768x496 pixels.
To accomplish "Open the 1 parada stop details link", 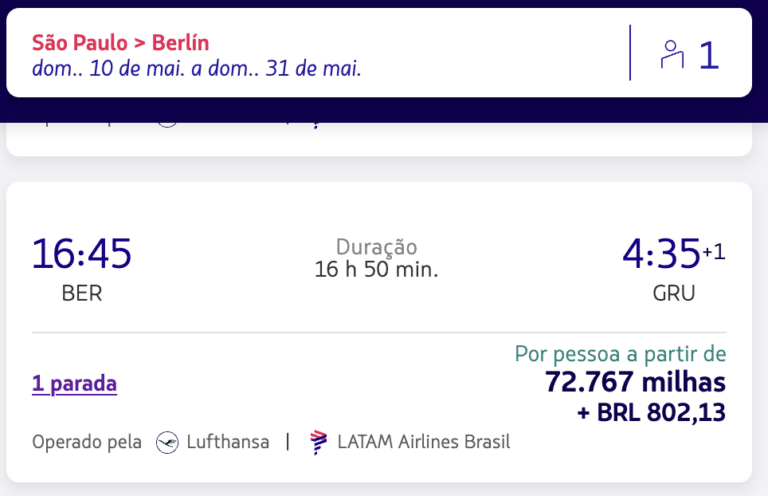I will [x=74, y=383].
